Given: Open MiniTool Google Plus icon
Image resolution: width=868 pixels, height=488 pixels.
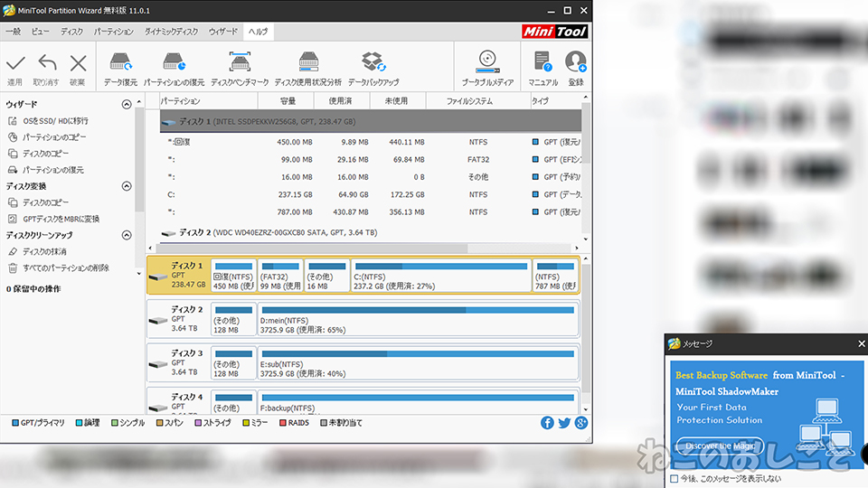Looking at the screenshot, I should pyautogui.click(x=581, y=423).
